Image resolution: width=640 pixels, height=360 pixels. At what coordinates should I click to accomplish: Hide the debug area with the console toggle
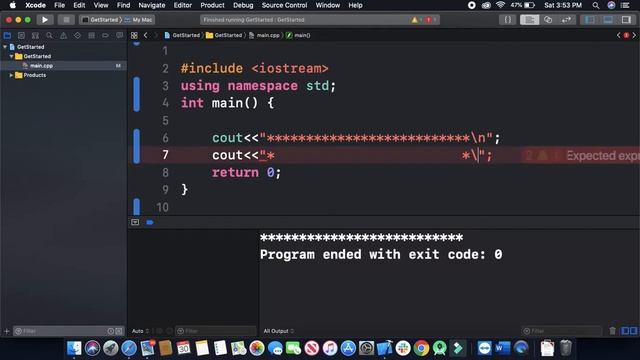pyautogui.click(x=135, y=222)
